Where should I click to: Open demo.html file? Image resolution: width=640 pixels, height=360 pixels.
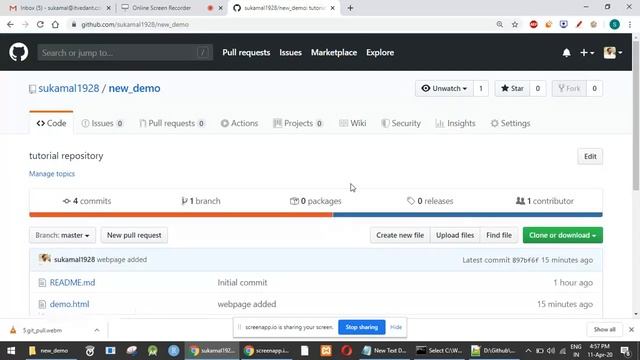pos(69,304)
